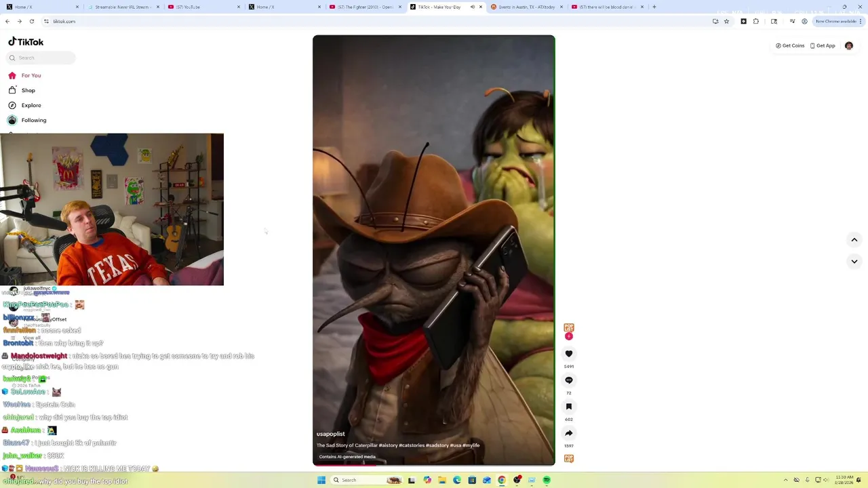Share the video with the arrow icon
This screenshot has width=868, height=488.
point(569,433)
